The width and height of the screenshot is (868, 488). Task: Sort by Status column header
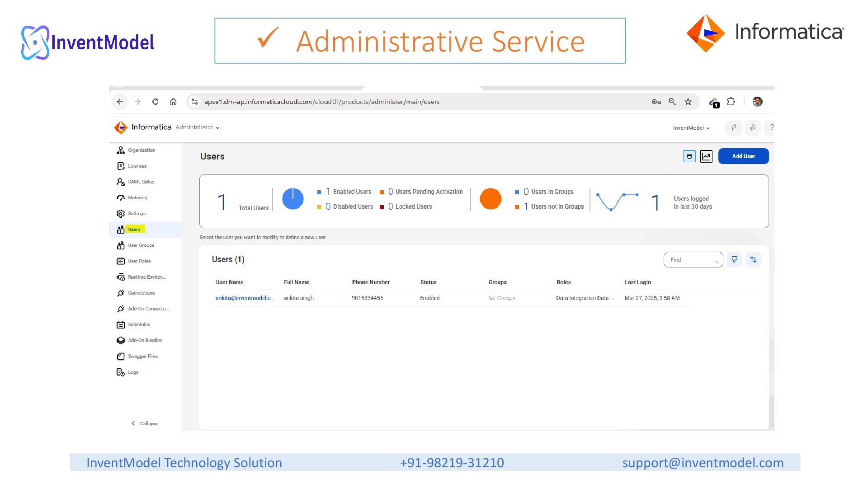pyautogui.click(x=429, y=282)
